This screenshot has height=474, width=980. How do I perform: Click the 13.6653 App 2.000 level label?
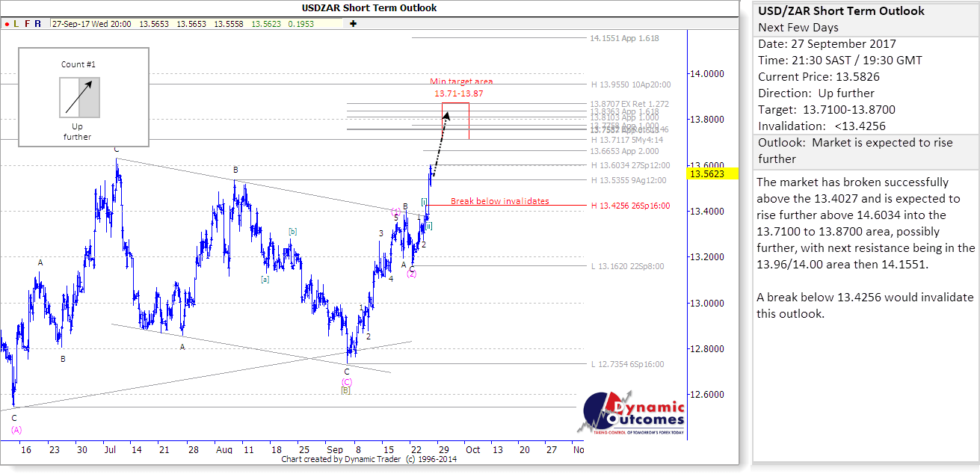point(625,151)
